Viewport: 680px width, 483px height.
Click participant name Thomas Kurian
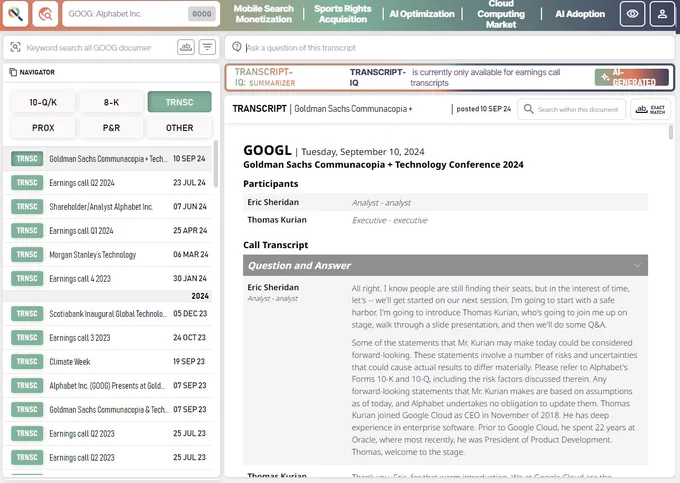pos(277,220)
